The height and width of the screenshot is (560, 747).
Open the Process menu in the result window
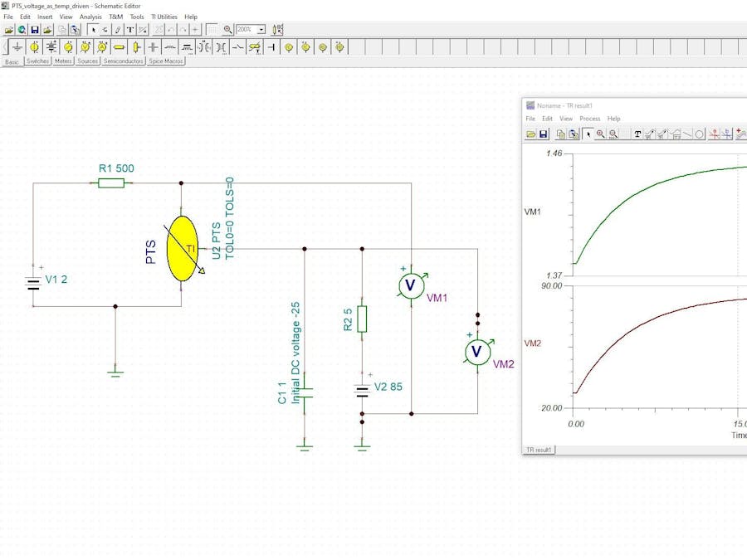point(591,119)
